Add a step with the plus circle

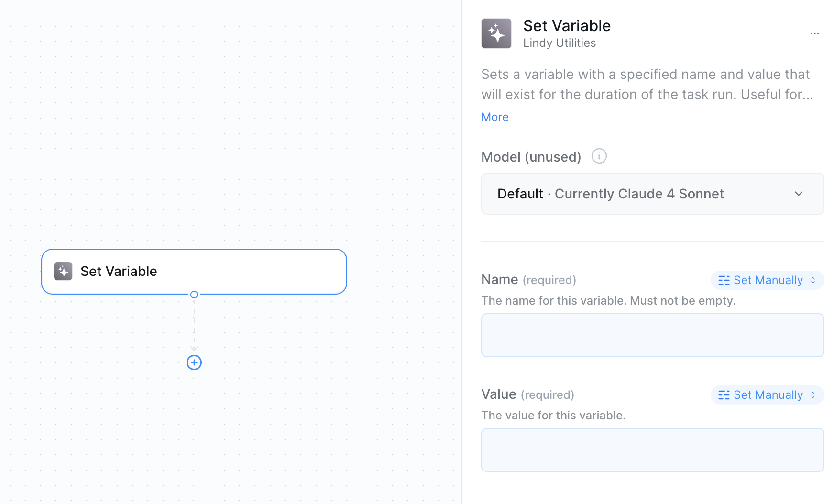pyautogui.click(x=194, y=362)
